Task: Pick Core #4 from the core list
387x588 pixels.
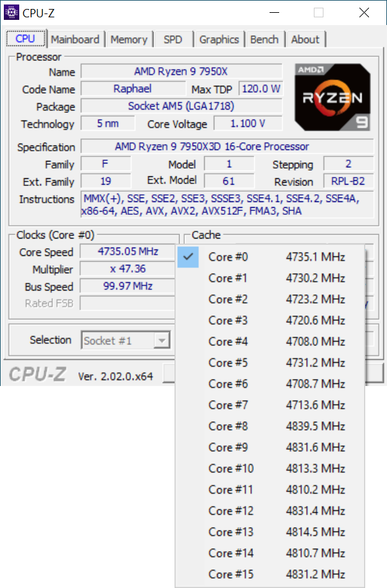Action: pyautogui.click(x=270, y=342)
